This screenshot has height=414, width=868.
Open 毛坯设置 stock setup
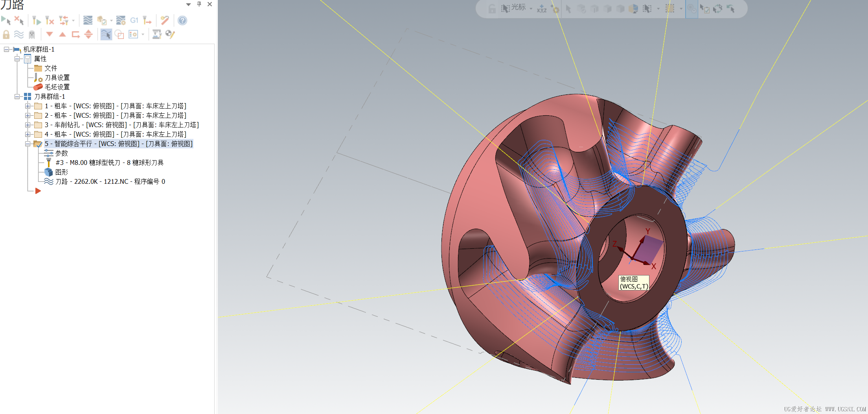[x=57, y=87]
